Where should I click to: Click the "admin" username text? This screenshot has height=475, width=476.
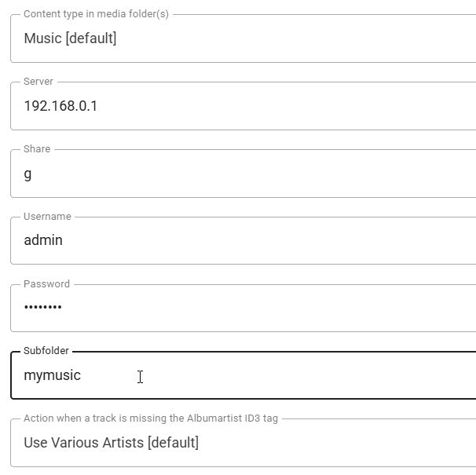click(x=43, y=240)
